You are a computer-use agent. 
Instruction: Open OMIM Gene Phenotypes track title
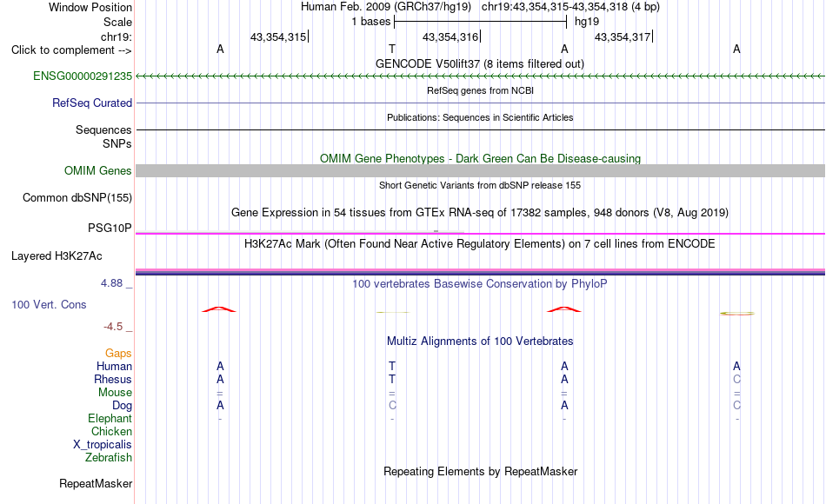tap(480, 158)
